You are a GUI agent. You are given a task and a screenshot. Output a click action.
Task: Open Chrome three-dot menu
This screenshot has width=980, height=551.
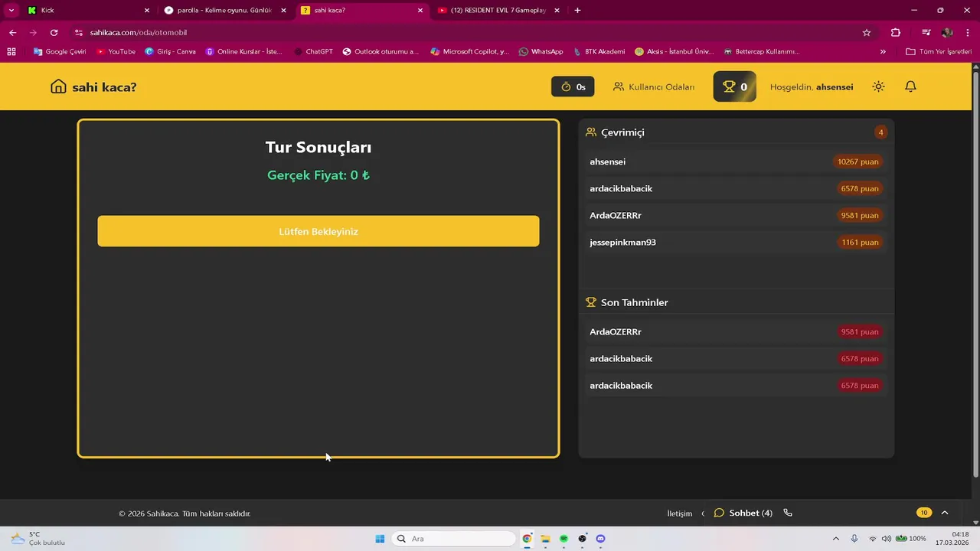click(966, 33)
